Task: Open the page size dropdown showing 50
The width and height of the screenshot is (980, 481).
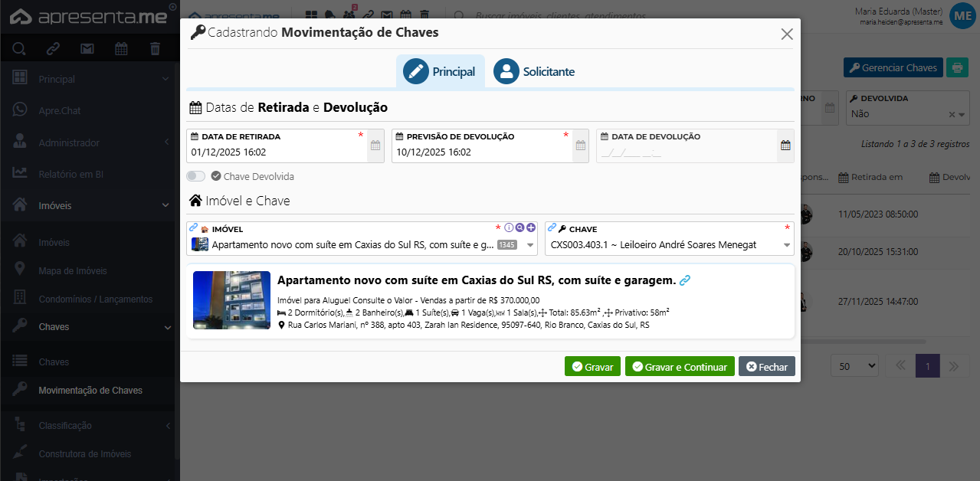Action: 854,366
